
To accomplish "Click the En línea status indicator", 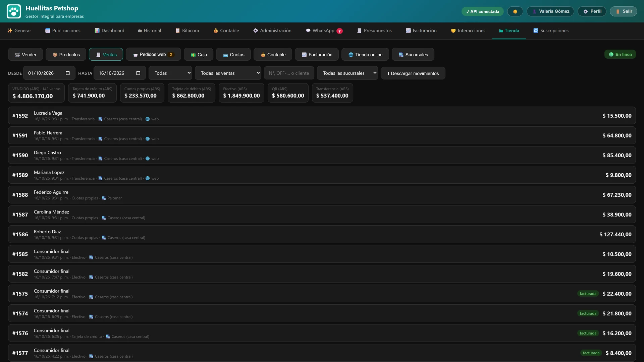I will click(x=620, y=54).
